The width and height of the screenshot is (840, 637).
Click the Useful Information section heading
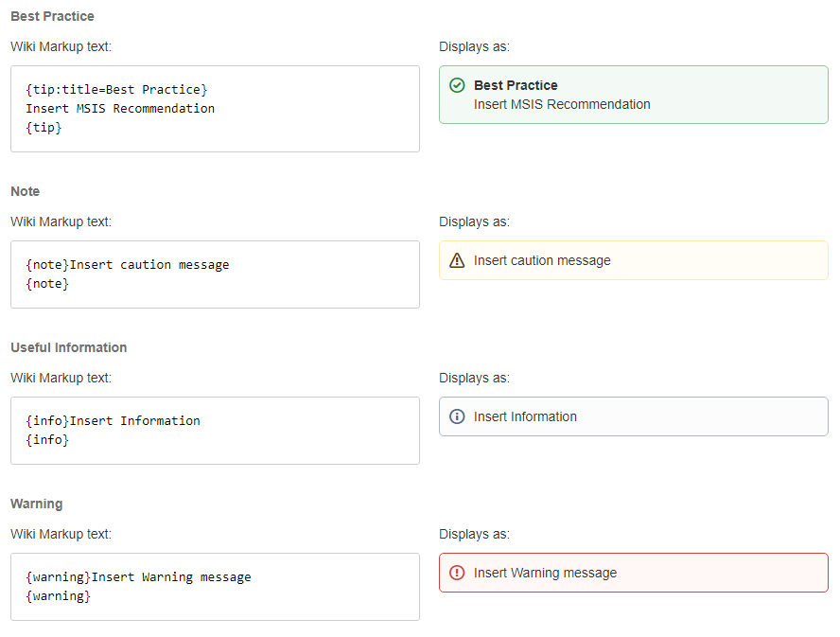pyautogui.click(x=68, y=347)
